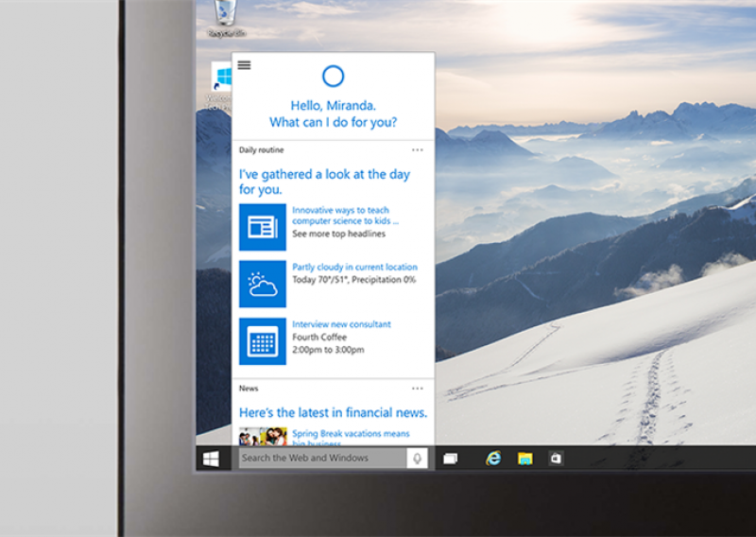The width and height of the screenshot is (756, 537).
Task: Open 'Partly cloudy in current location' link
Action: coord(355,267)
